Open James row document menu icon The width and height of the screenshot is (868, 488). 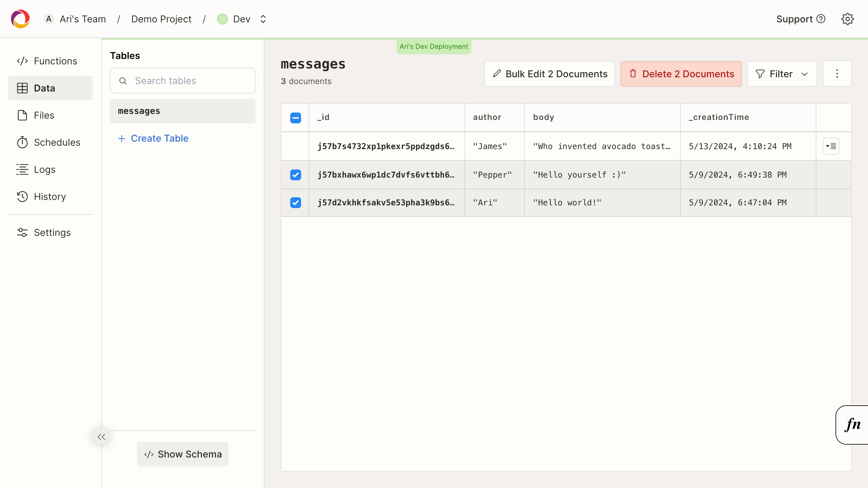[831, 146]
